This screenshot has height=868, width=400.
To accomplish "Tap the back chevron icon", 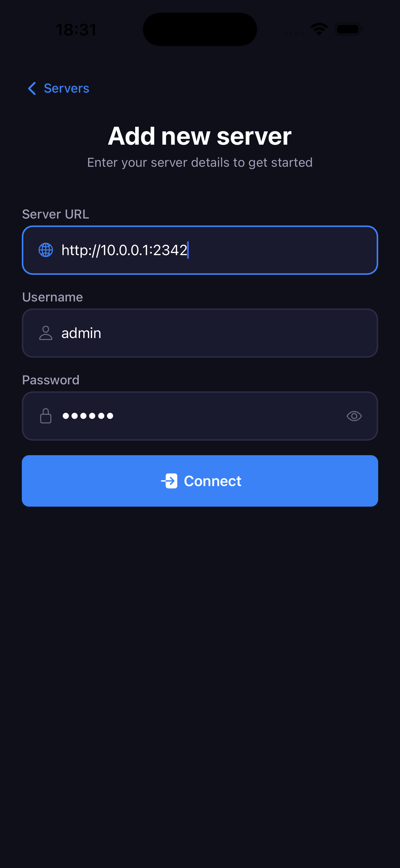I will coord(32,89).
